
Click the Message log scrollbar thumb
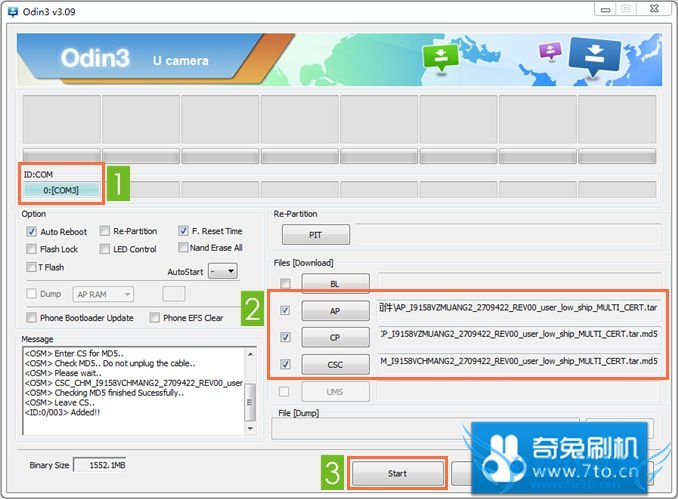coord(250,402)
